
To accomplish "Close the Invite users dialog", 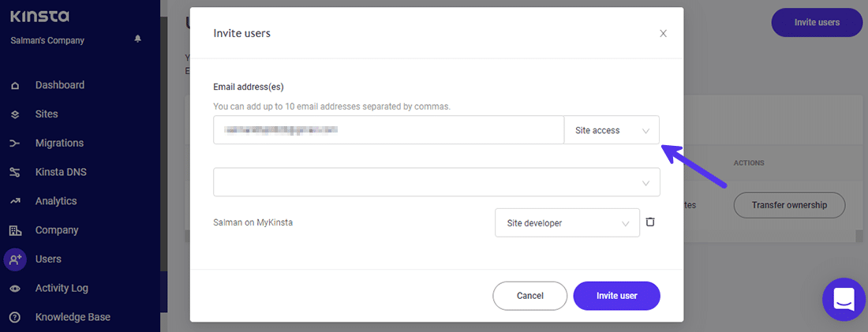I will [x=663, y=33].
